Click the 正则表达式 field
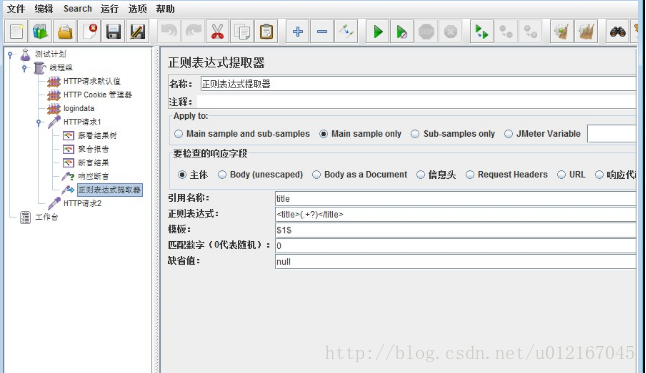The height and width of the screenshot is (373, 646). (x=455, y=214)
